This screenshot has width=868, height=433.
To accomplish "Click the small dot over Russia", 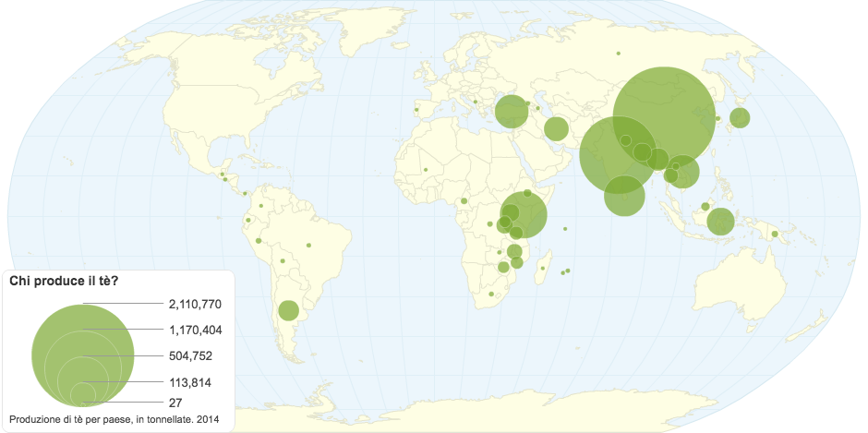I will point(618,53).
